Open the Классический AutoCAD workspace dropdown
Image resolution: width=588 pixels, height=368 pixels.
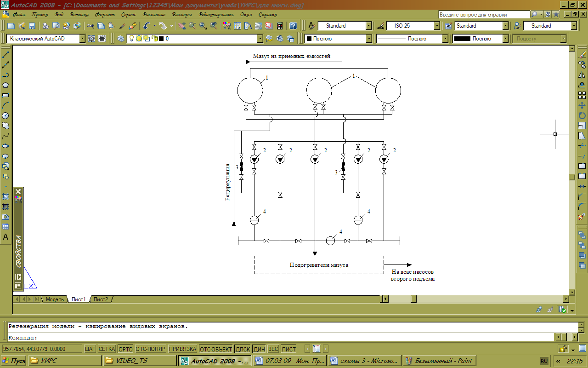point(82,39)
